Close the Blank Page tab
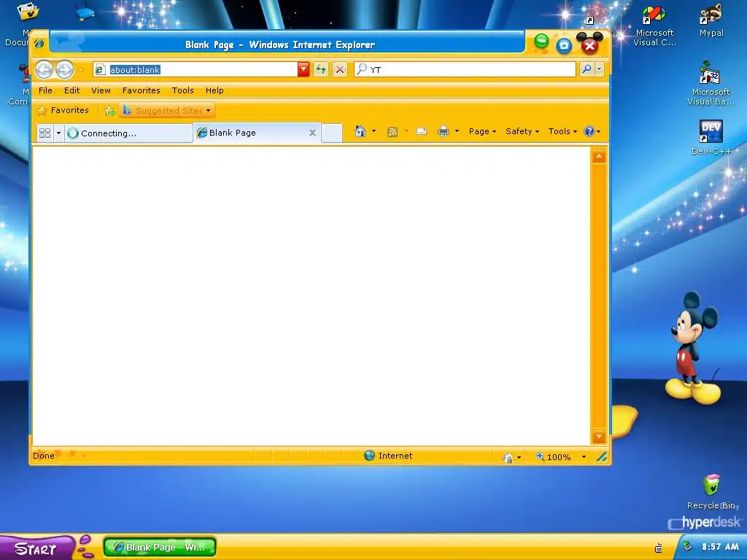Viewport: 747px width, 560px height. pyautogui.click(x=312, y=133)
